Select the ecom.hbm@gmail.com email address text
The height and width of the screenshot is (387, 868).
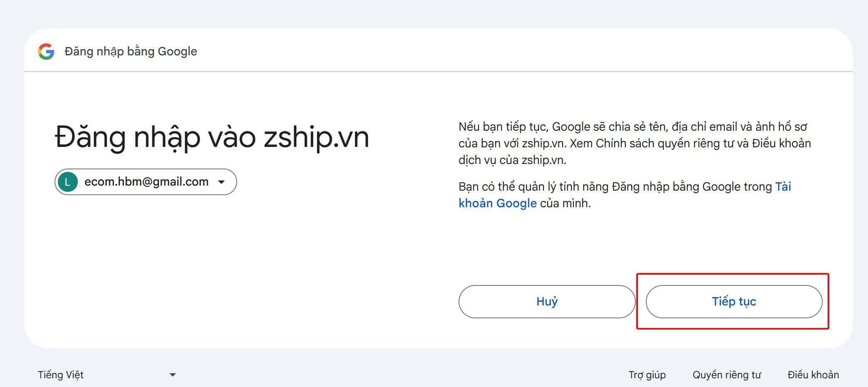(146, 182)
